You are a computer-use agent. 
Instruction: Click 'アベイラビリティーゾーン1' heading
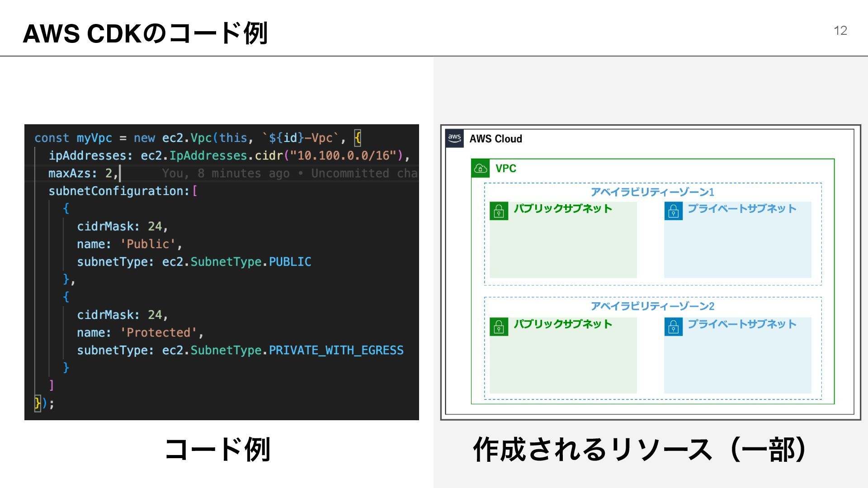coord(652,192)
